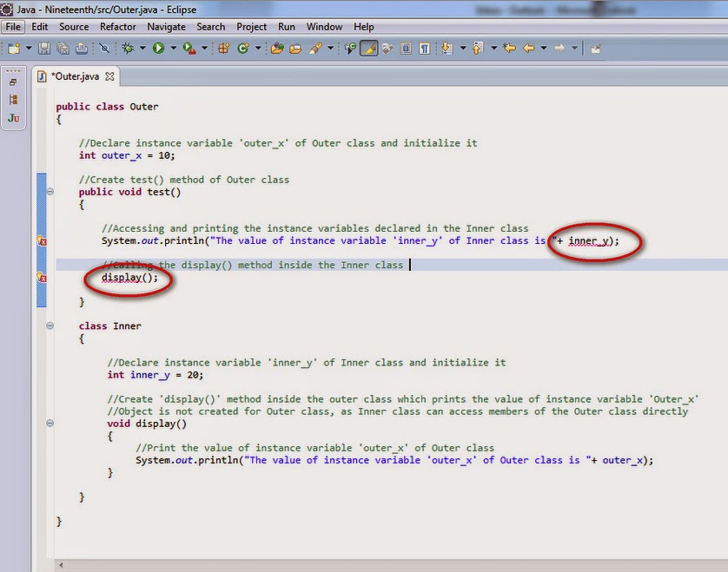
Task: Open the Project menu
Action: (x=251, y=27)
